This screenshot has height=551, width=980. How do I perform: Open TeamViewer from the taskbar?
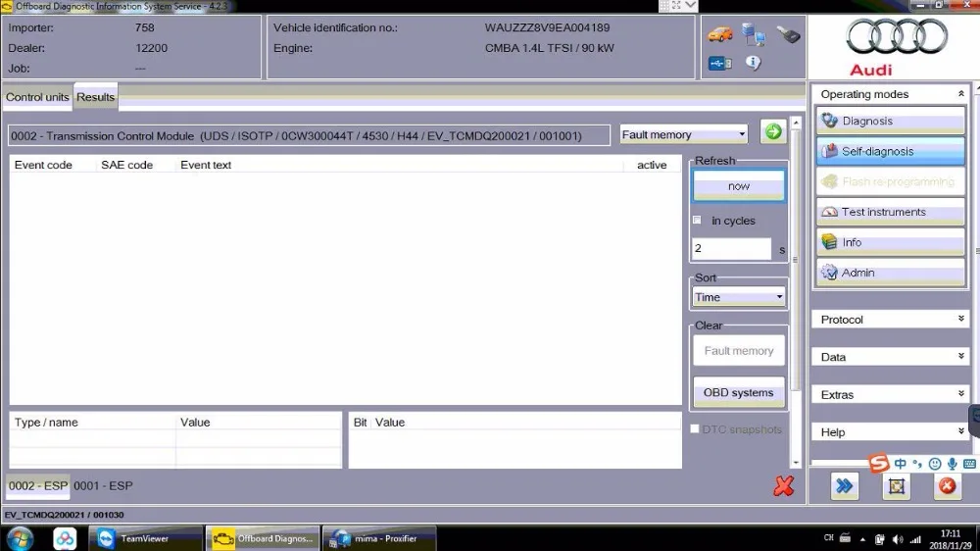145,538
